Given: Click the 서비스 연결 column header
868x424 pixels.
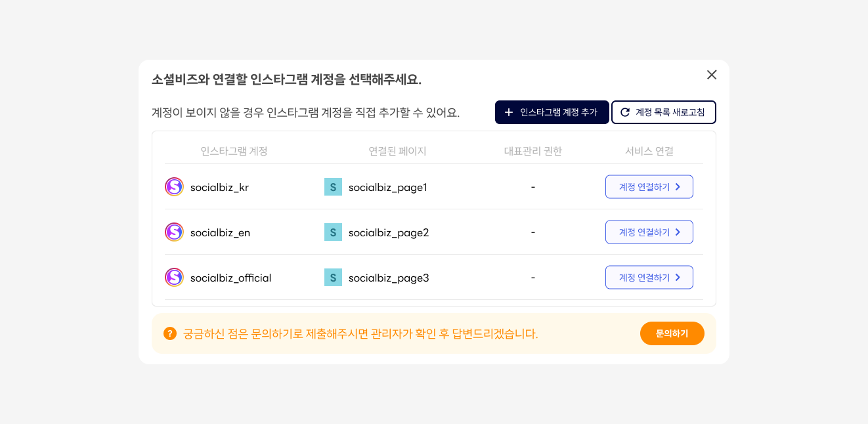Looking at the screenshot, I should [649, 151].
